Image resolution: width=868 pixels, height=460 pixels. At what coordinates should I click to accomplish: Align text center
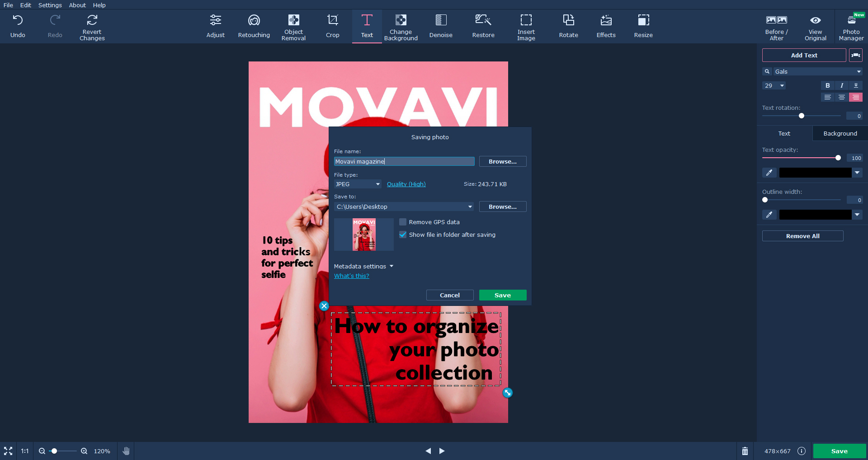pyautogui.click(x=842, y=97)
